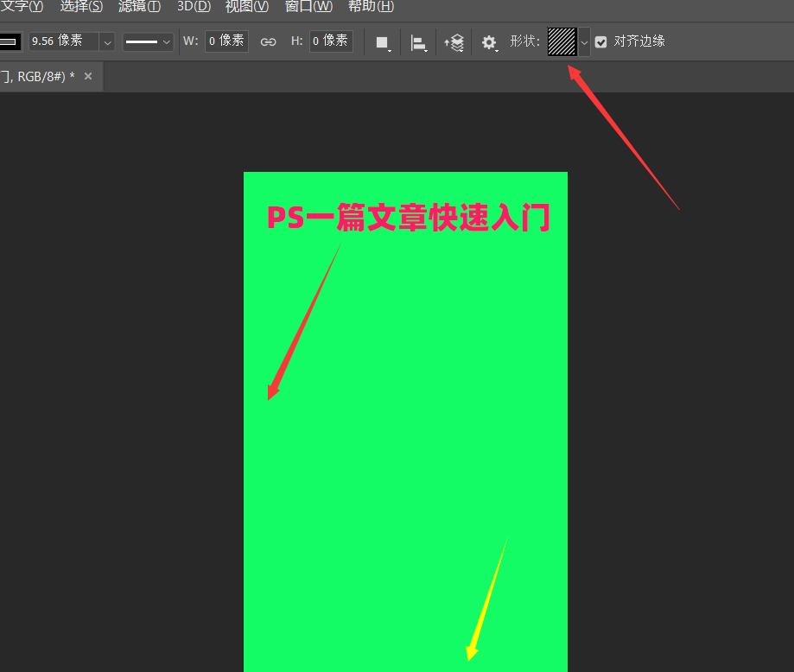Screen dimensions: 794x672
Task: Open the path arrangement icon
Action: (454, 43)
